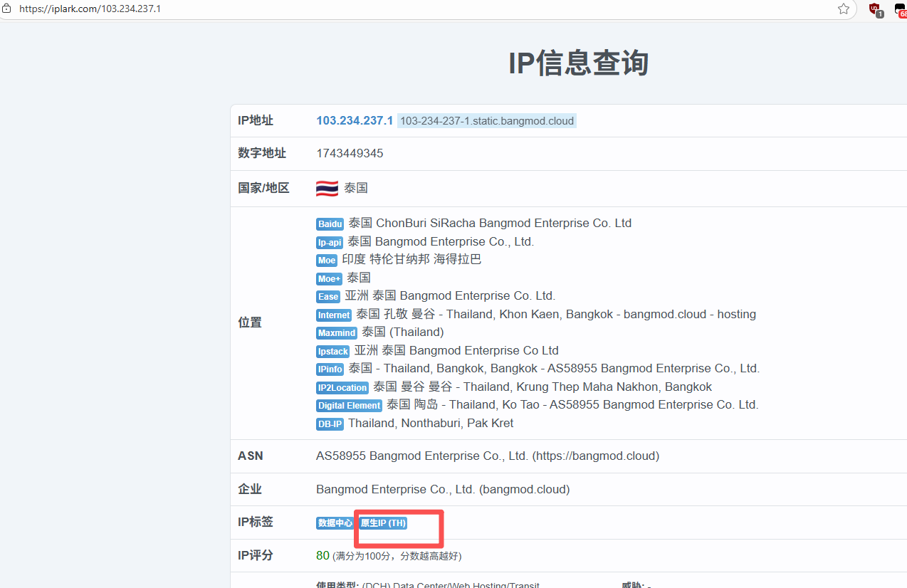Click the Moe+ source badge

point(329,278)
